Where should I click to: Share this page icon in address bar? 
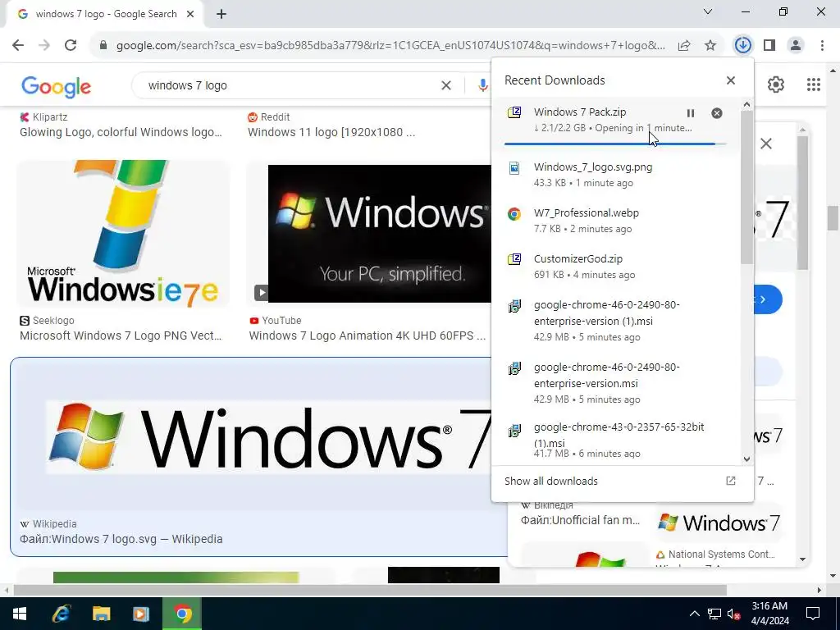pyautogui.click(x=684, y=46)
